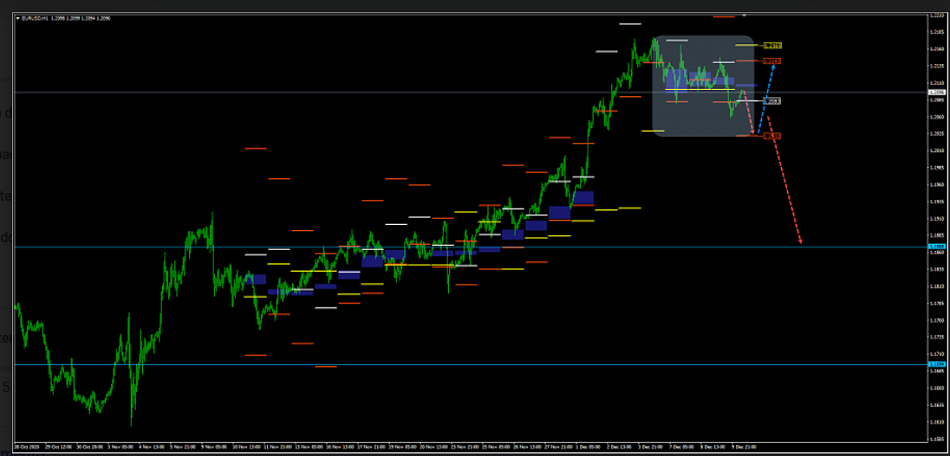950x456 pixels.
Task: Click the lower cyan line's axis price label
Action: [x=936, y=364]
